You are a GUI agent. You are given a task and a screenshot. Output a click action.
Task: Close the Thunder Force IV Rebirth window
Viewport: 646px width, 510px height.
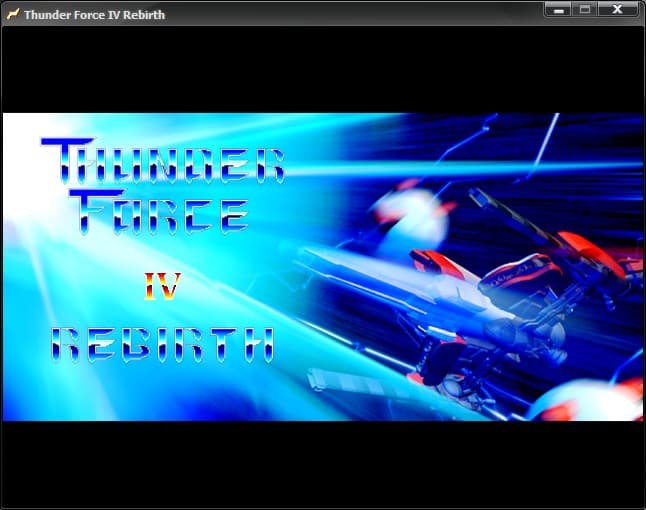(x=618, y=9)
